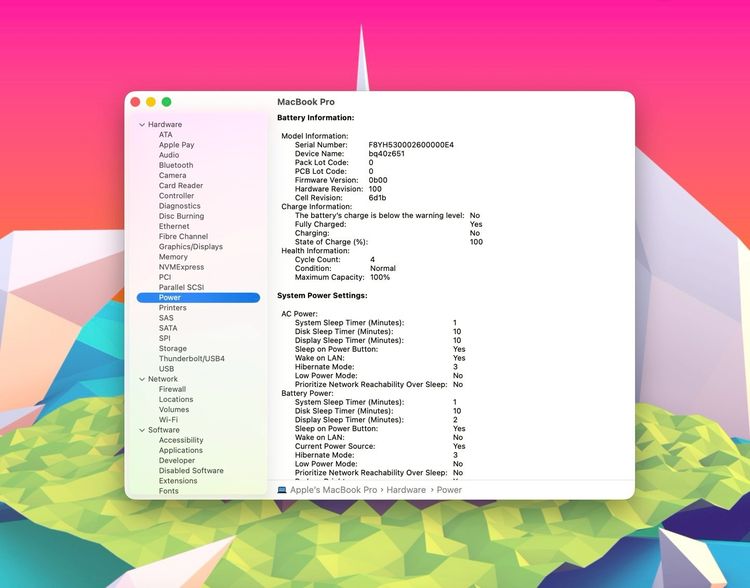Select Bluetooth in the Hardware list
Image resolution: width=750 pixels, height=588 pixels.
point(176,165)
